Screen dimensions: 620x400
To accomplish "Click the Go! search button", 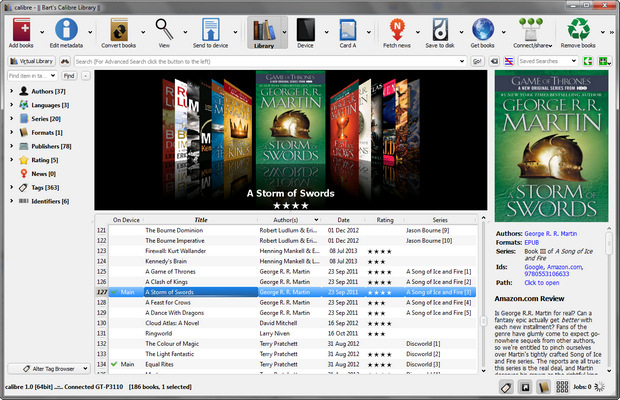I will pos(477,61).
